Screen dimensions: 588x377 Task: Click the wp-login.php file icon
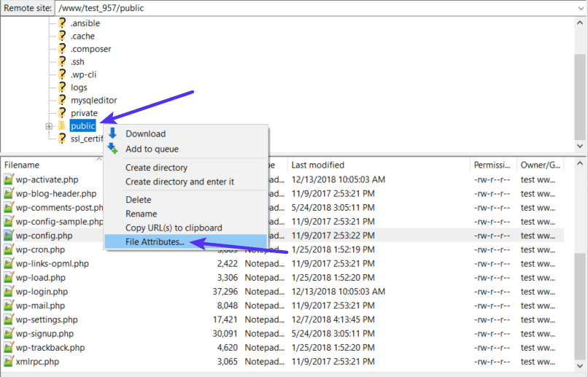click(9, 292)
